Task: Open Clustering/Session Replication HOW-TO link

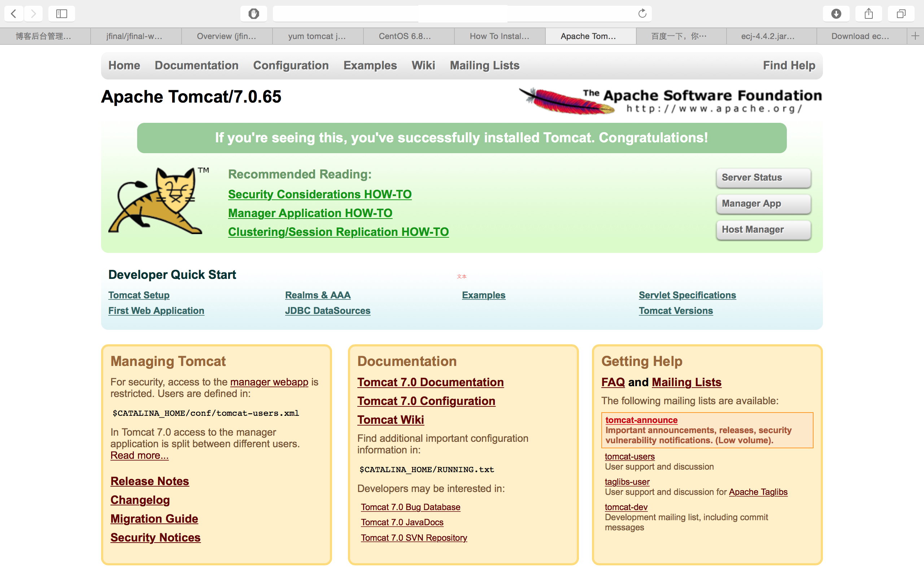Action: pyautogui.click(x=338, y=232)
